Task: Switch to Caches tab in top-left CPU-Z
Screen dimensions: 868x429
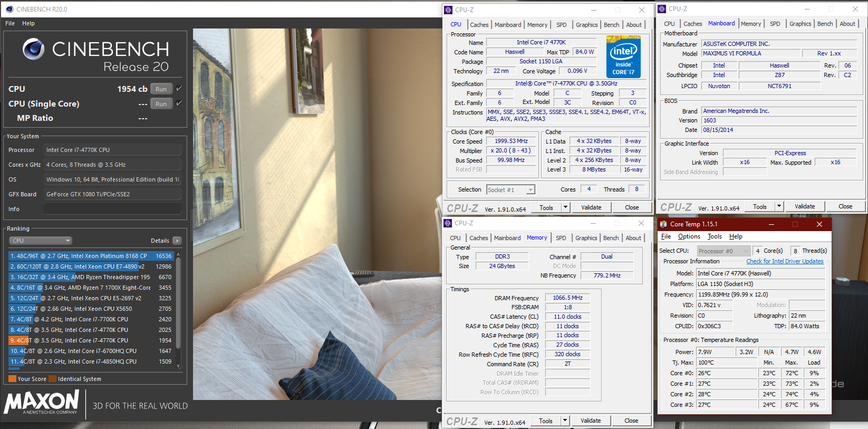Action: coord(479,25)
